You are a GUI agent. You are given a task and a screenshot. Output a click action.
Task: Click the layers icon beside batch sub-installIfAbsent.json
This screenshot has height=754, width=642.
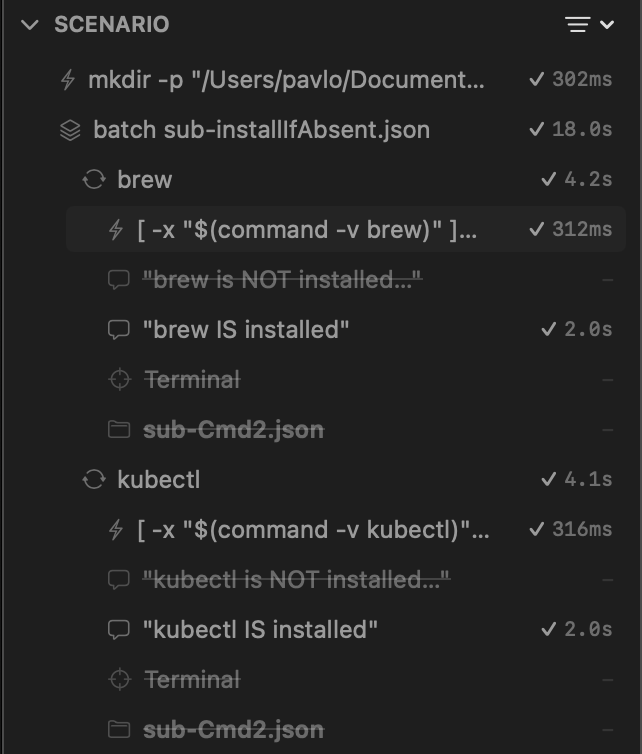69,130
